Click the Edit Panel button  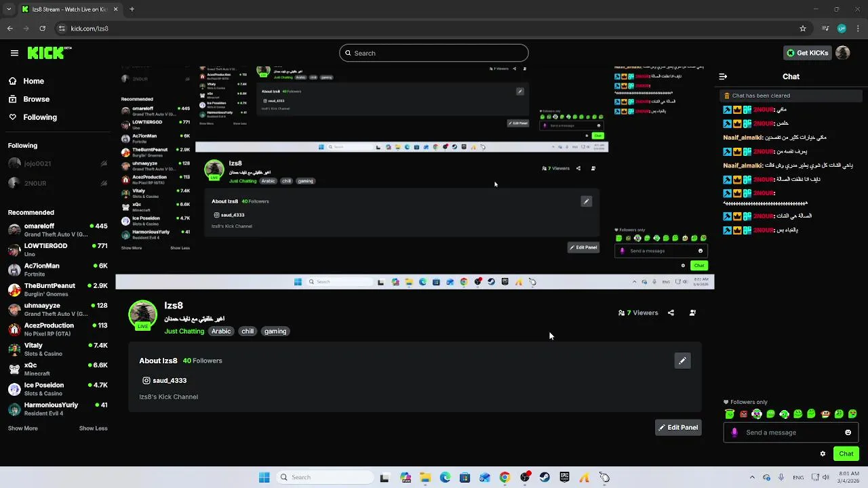point(678,428)
